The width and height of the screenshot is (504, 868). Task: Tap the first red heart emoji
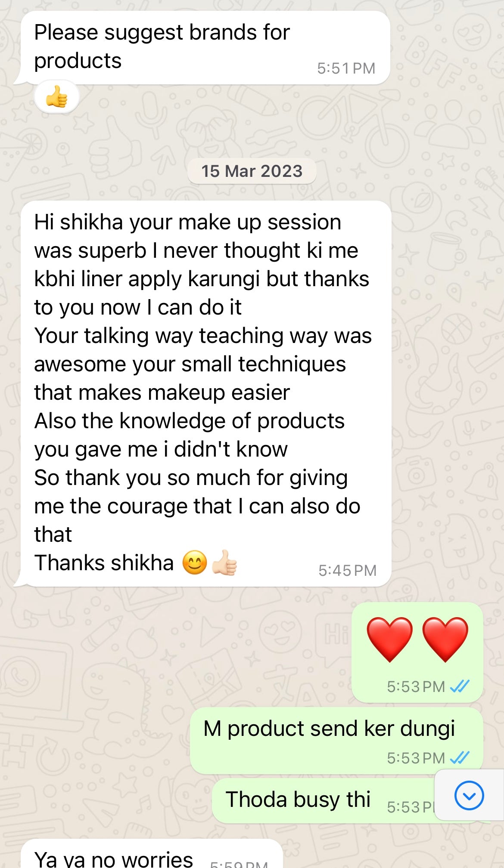coord(389,639)
